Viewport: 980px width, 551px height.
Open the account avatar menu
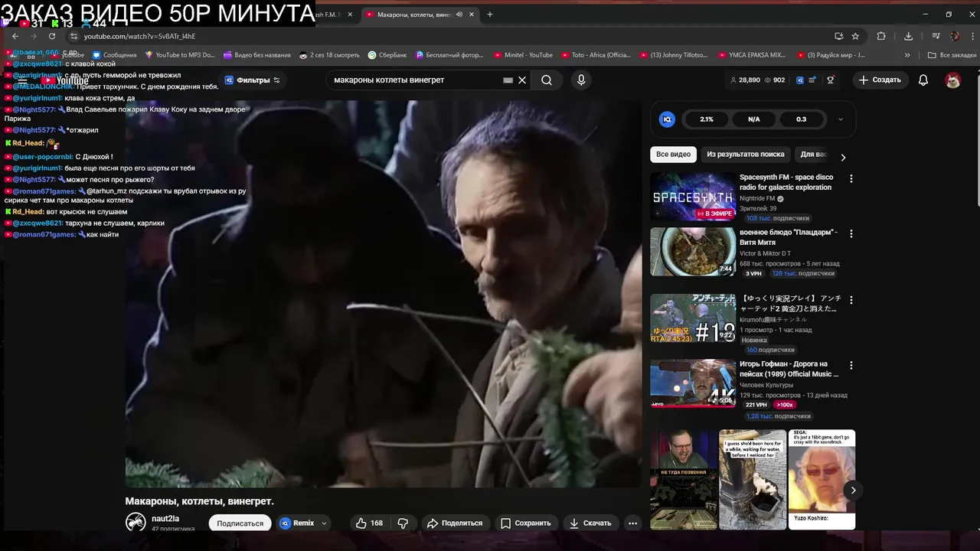click(x=952, y=80)
